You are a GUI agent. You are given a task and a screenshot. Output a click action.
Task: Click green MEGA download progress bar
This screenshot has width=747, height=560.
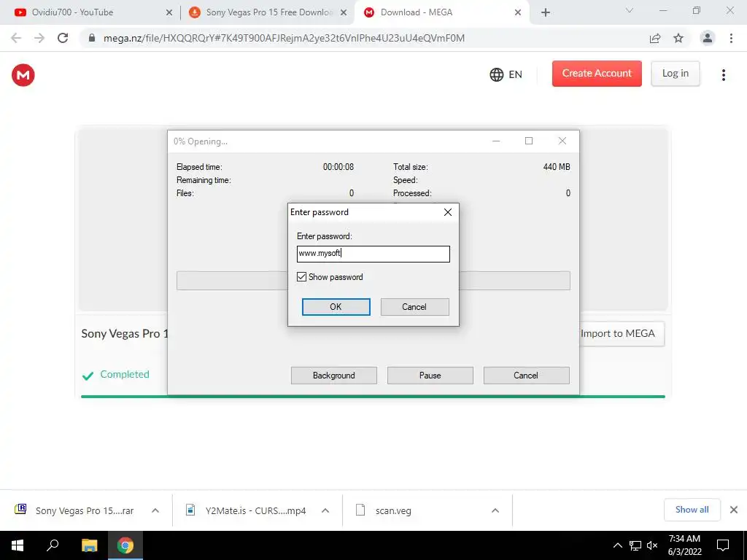pyautogui.click(x=373, y=396)
